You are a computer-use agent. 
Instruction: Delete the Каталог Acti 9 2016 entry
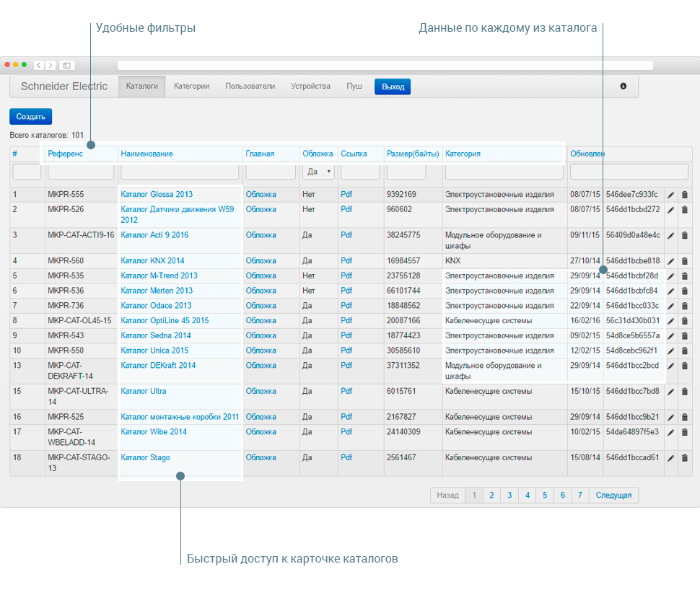684,236
